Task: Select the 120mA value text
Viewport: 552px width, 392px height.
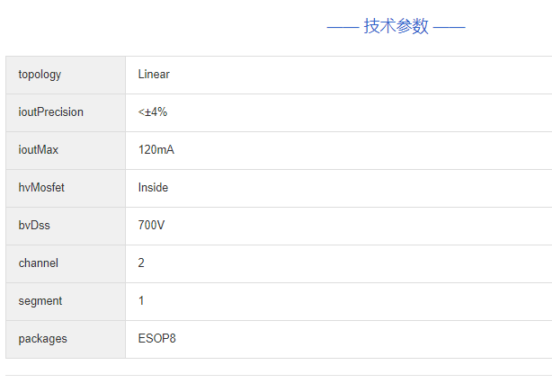Action: pyautogui.click(x=156, y=150)
